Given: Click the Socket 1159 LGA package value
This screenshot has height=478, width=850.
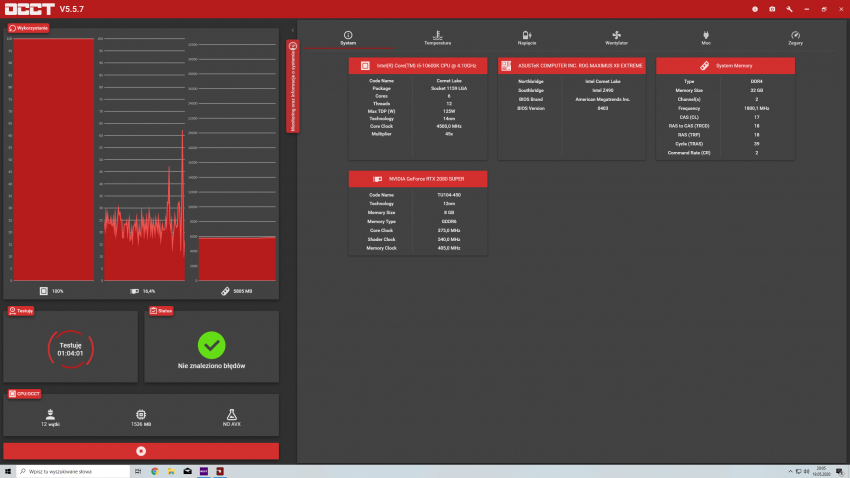Looking at the screenshot, I should coord(449,88).
